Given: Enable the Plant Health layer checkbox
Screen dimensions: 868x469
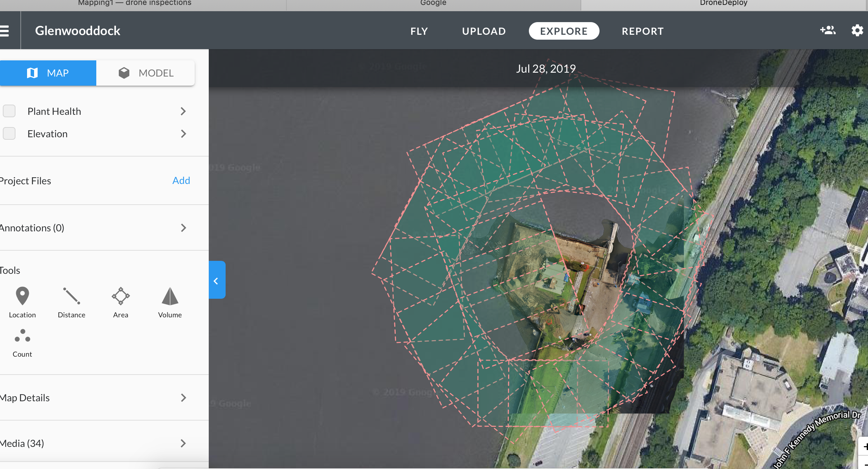Looking at the screenshot, I should click(x=9, y=111).
